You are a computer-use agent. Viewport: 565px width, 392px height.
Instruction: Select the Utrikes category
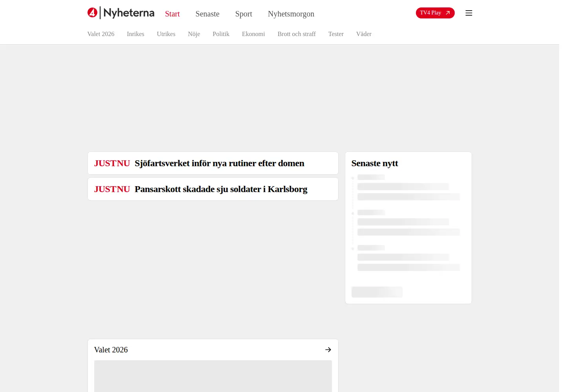click(x=166, y=34)
